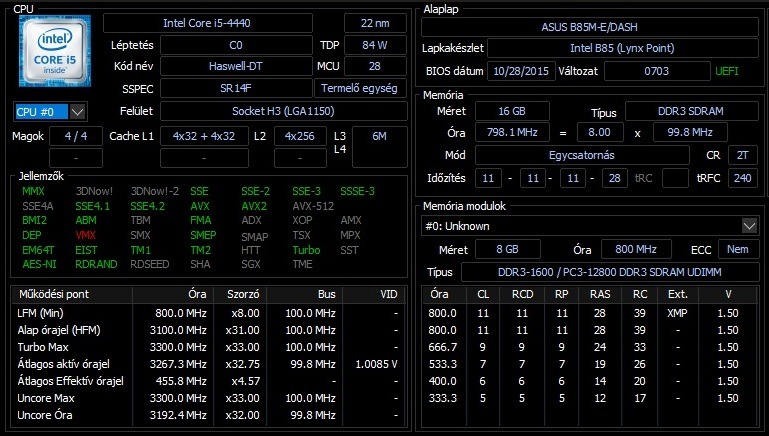Viewport: 769px width, 436px height.
Task: Click the Socket H3 (LGA1150) field
Action: 283,111
